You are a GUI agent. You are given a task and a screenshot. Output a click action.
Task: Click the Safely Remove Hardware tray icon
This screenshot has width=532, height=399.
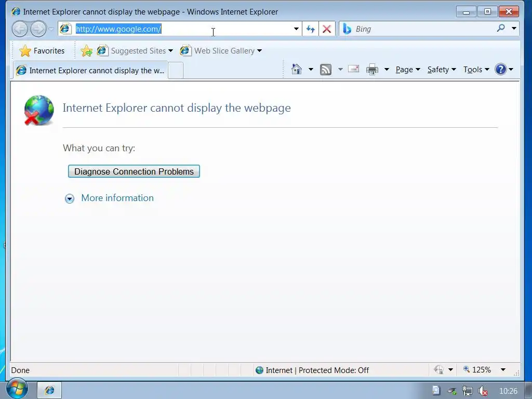coord(452,391)
